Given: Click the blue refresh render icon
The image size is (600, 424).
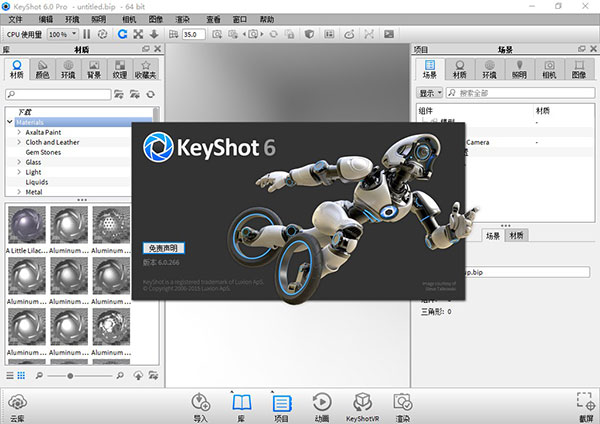Looking at the screenshot, I should [122, 34].
